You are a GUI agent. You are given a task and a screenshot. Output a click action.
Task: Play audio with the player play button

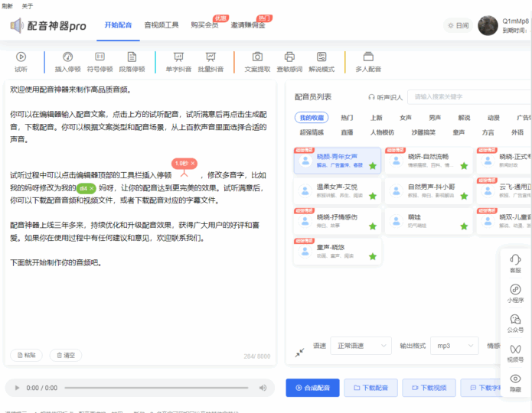coord(17,388)
